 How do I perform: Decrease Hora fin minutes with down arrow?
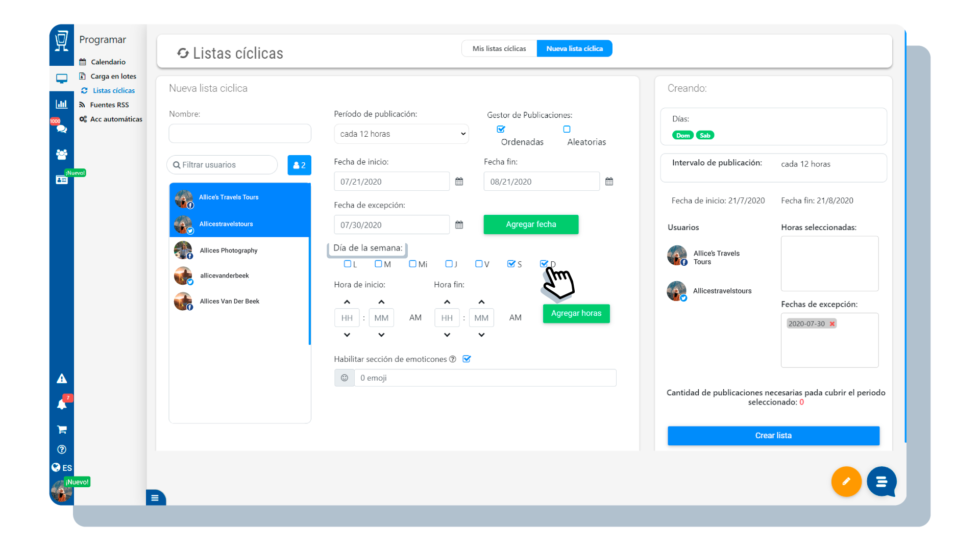click(481, 335)
